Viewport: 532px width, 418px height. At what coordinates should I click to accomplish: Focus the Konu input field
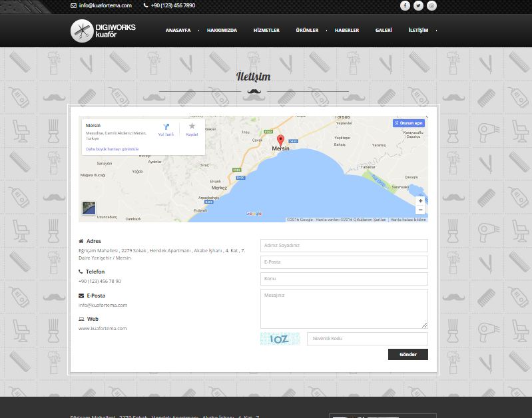[x=344, y=278]
